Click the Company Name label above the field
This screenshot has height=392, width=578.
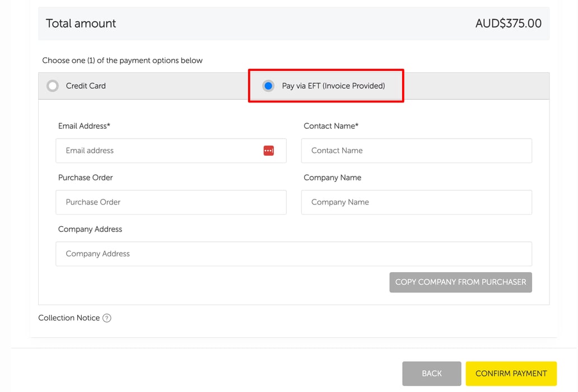(x=333, y=178)
